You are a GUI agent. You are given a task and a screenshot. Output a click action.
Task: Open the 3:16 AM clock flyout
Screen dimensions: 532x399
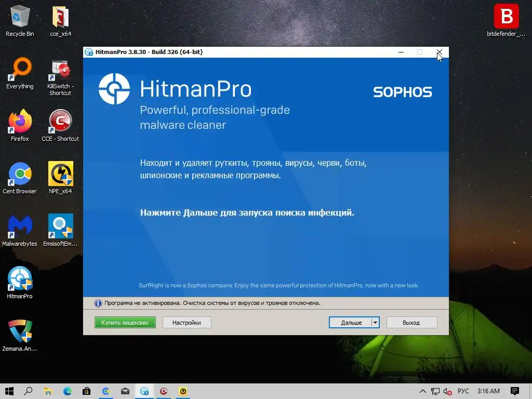point(488,391)
